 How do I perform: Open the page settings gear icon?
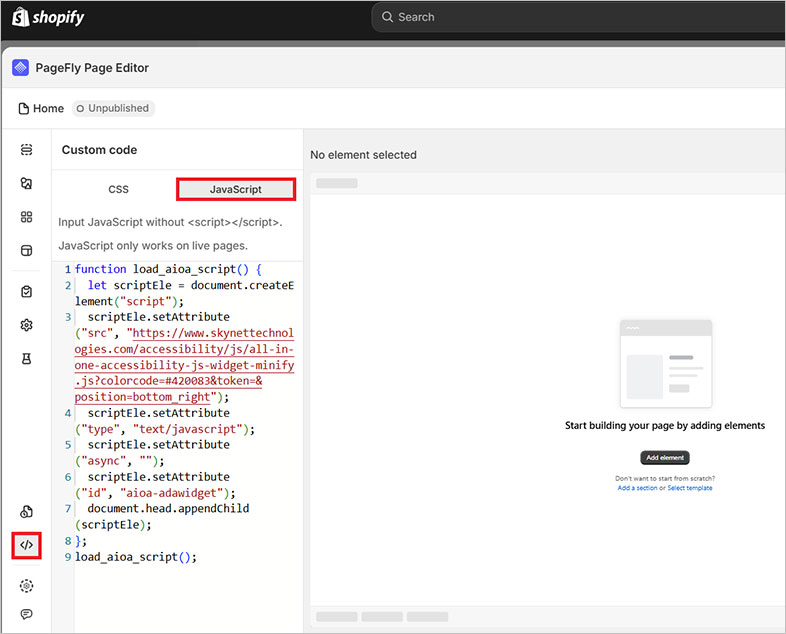point(27,325)
